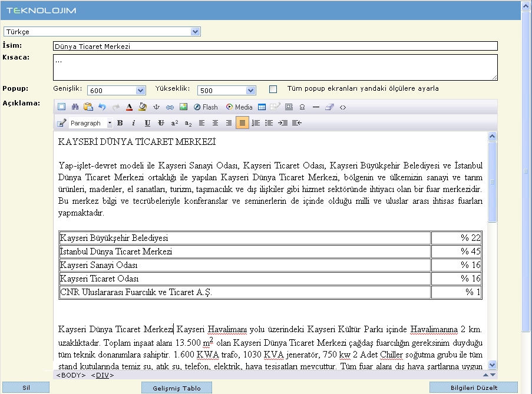Click the Bilgileri Düzelt button
The width and height of the screenshot is (532, 394).
point(474,388)
